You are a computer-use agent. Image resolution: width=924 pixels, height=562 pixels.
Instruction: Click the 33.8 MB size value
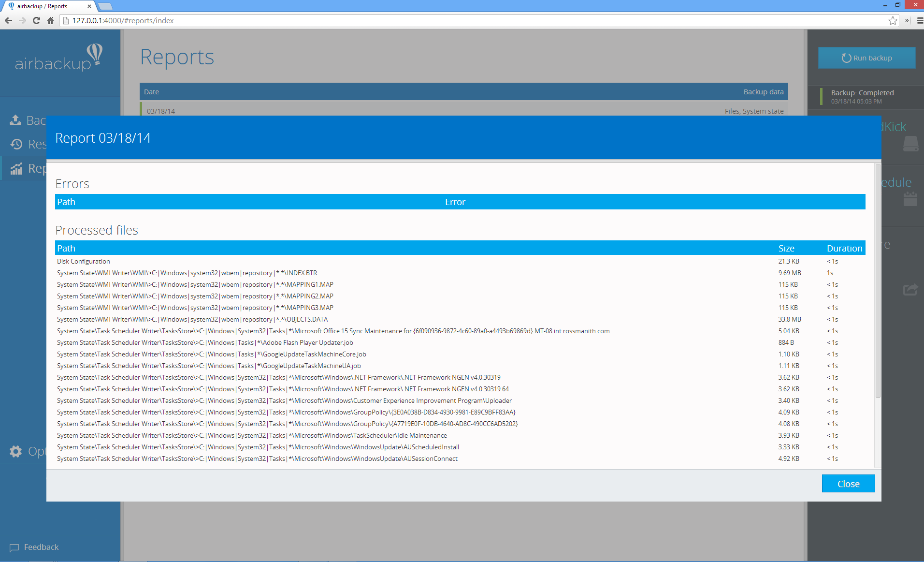pos(790,319)
